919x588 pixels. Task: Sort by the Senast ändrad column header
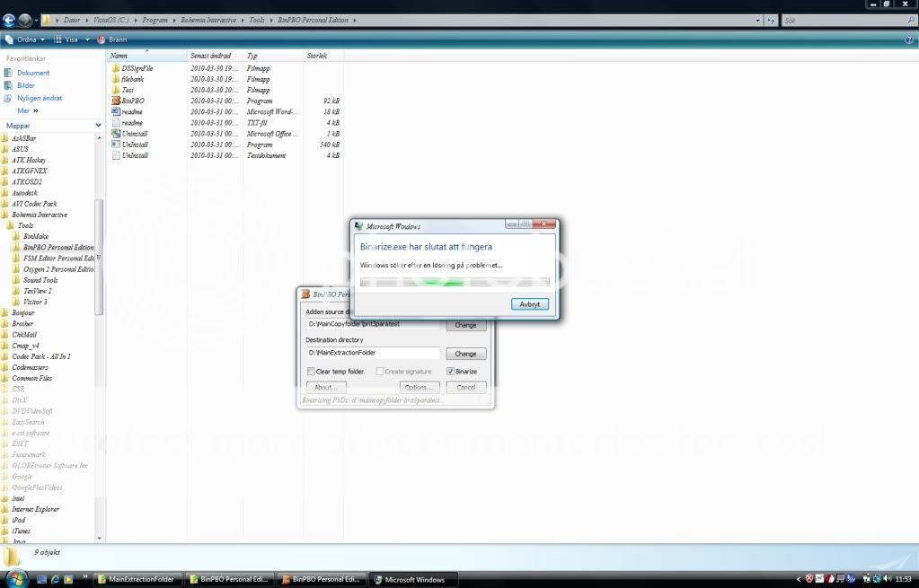click(x=212, y=56)
